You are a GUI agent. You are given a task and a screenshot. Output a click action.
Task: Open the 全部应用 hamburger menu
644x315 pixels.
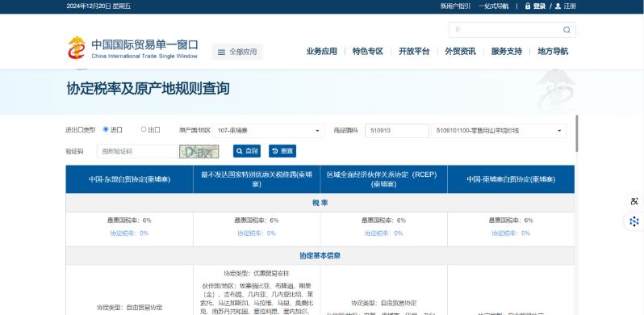point(237,52)
